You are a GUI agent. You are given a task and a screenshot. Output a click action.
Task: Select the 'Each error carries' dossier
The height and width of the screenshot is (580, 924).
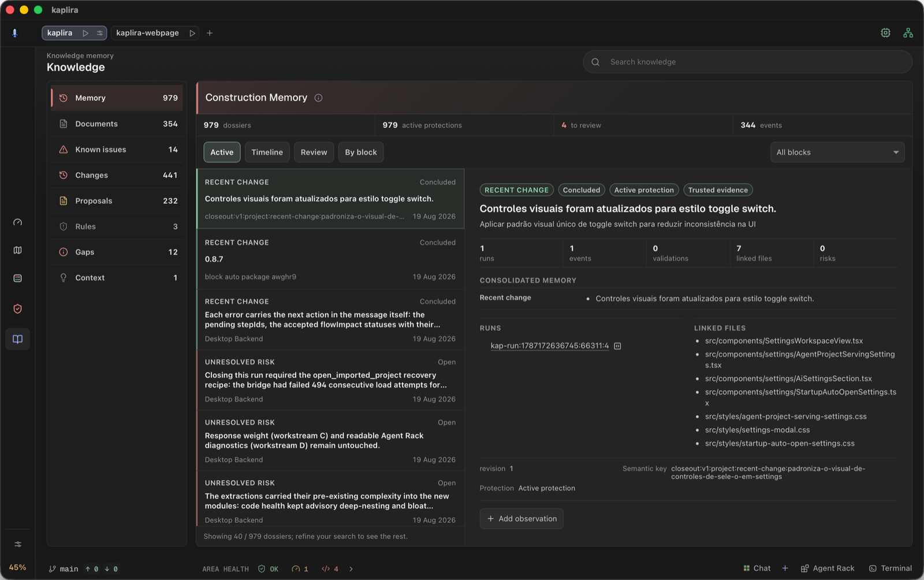click(x=330, y=320)
